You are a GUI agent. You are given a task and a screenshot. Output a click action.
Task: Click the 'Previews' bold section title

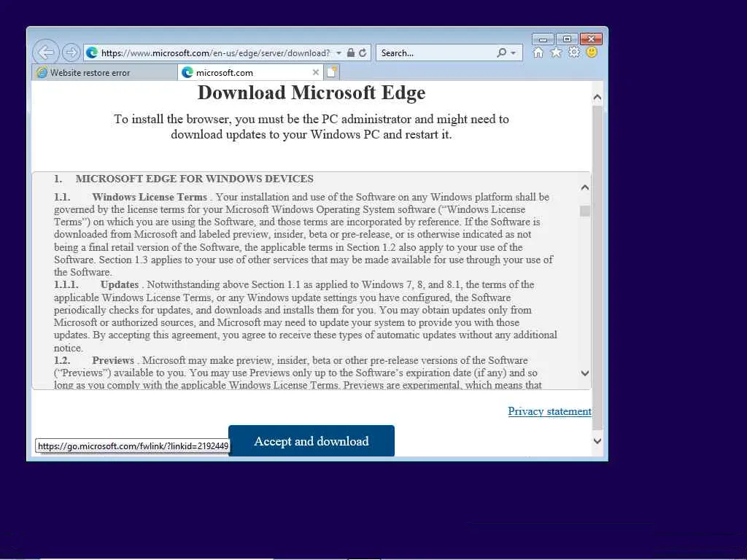pos(113,360)
